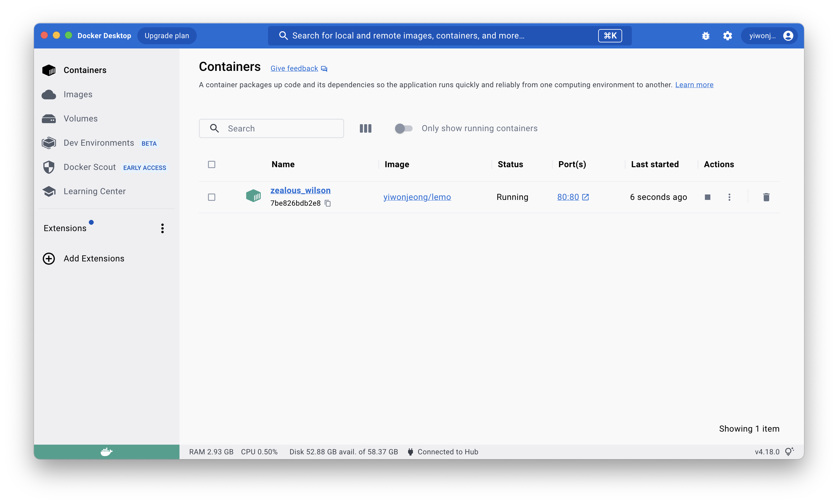Check the select-all containers checkbox
838x504 pixels.
click(211, 164)
